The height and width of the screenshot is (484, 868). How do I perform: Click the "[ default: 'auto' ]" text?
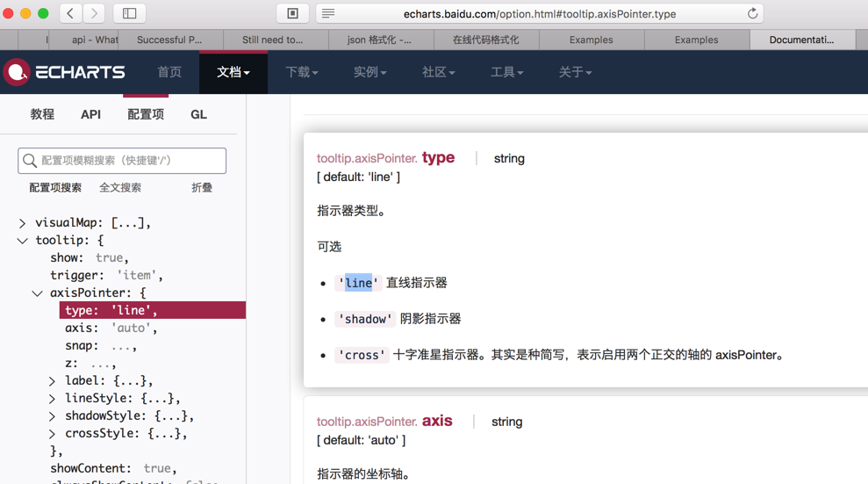tap(361, 440)
